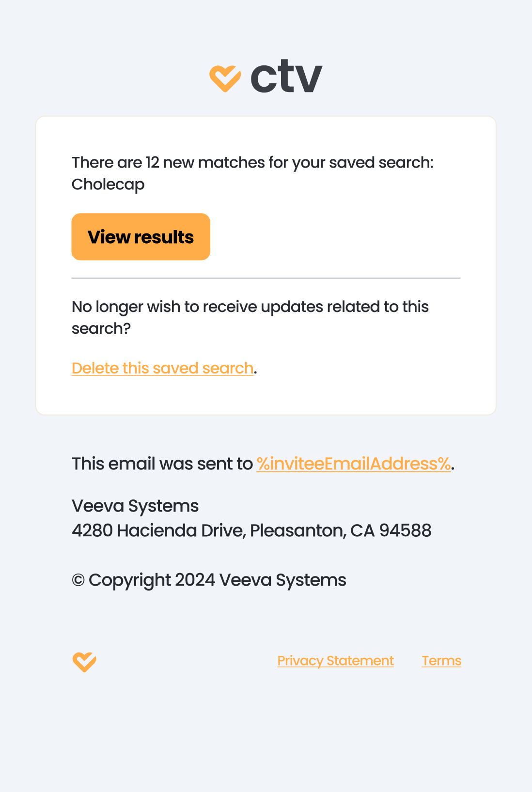Click the 4280 Hacienda Drive address line
Screen dimensions: 532x792
coord(159,530)
